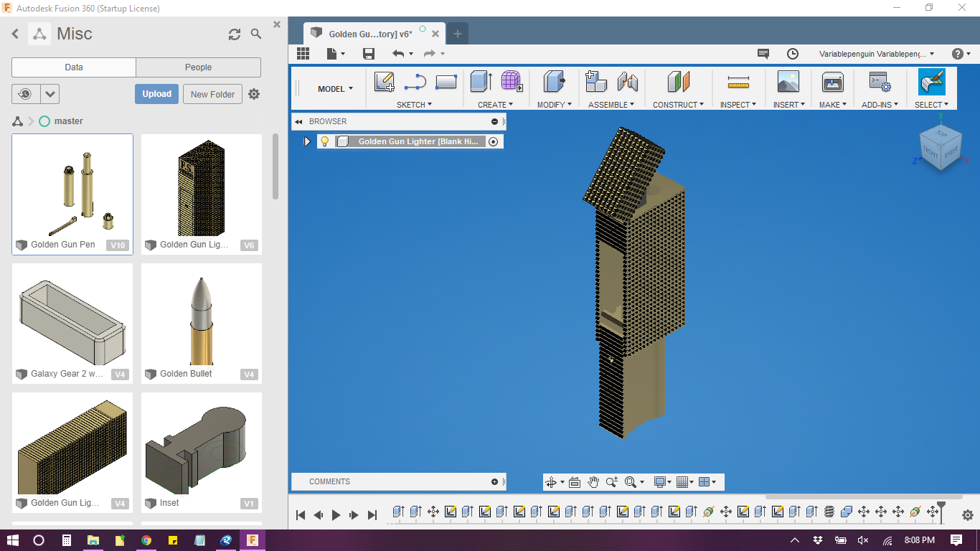Open Chrome from the Windows taskbar

[x=146, y=540]
